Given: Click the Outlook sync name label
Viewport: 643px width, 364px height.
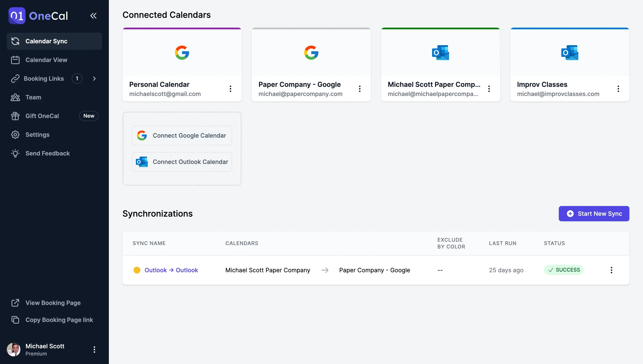Looking at the screenshot, I should tap(171, 269).
